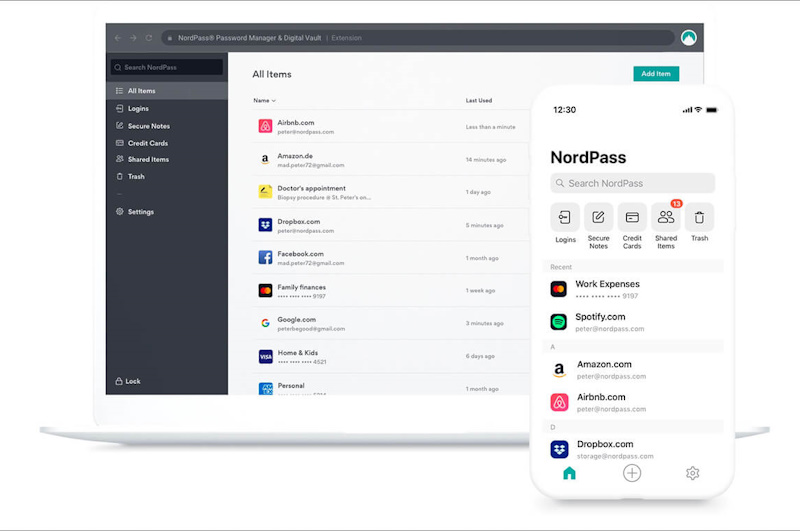Tap the Spotify icon on the phone
Screen dimensions: 800x531
(559, 322)
